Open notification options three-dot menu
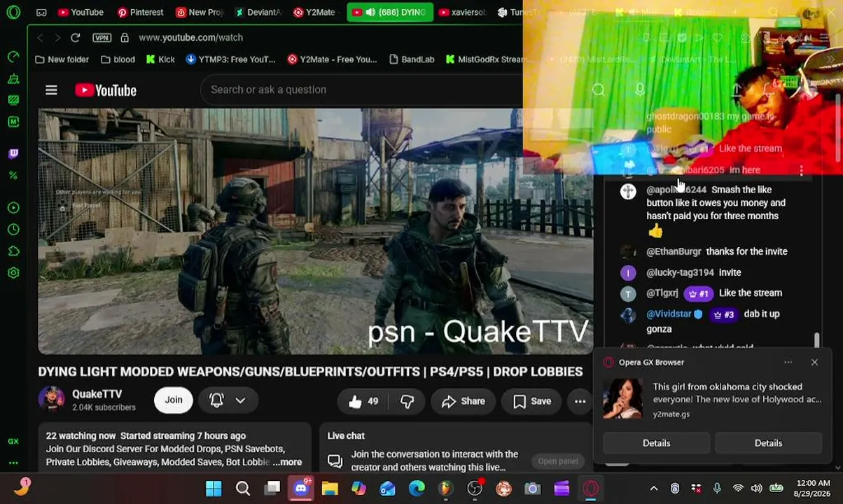Image resolution: width=843 pixels, height=504 pixels. pyautogui.click(x=788, y=362)
